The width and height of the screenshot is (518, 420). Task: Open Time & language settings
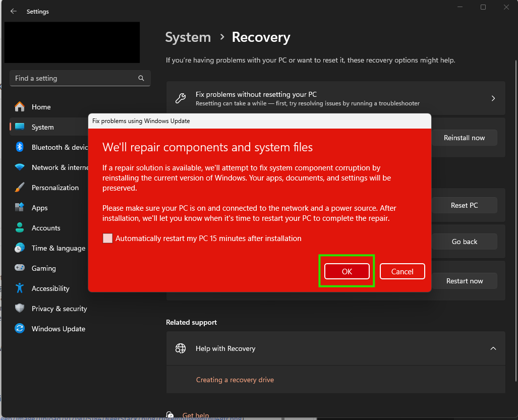[49, 248]
